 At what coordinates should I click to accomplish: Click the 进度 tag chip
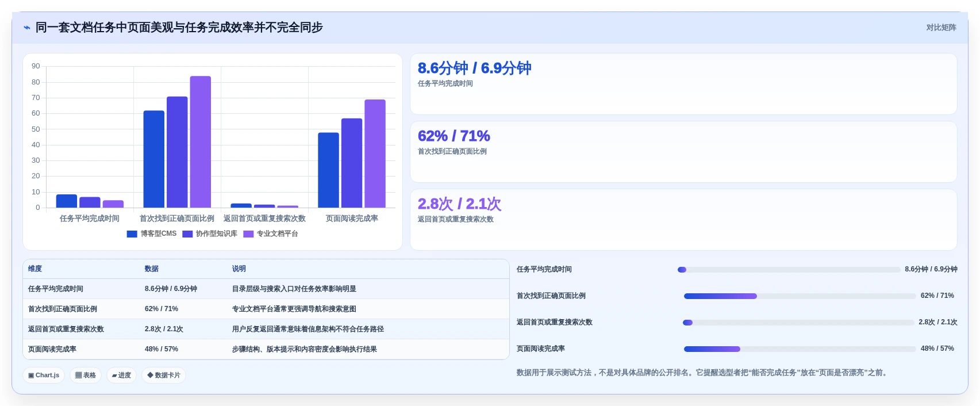(121, 376)
